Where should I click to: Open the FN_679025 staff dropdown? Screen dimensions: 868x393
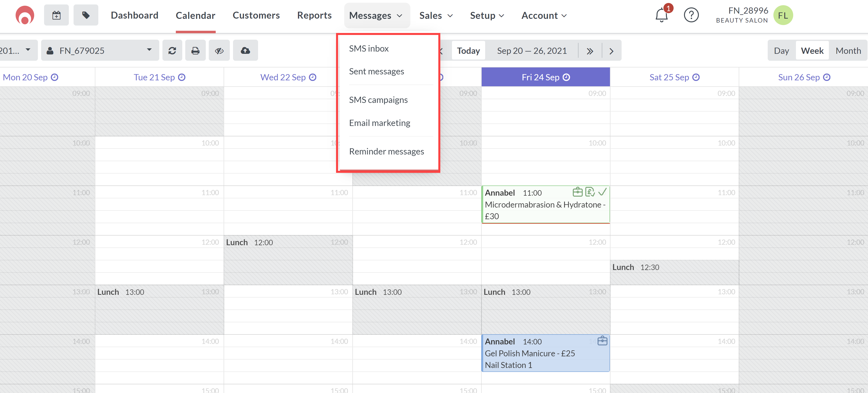100,51
